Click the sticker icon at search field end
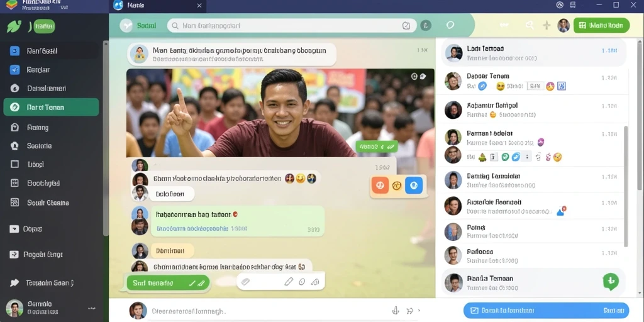Screen dimensions: 644x322 (x=406, y=25)
